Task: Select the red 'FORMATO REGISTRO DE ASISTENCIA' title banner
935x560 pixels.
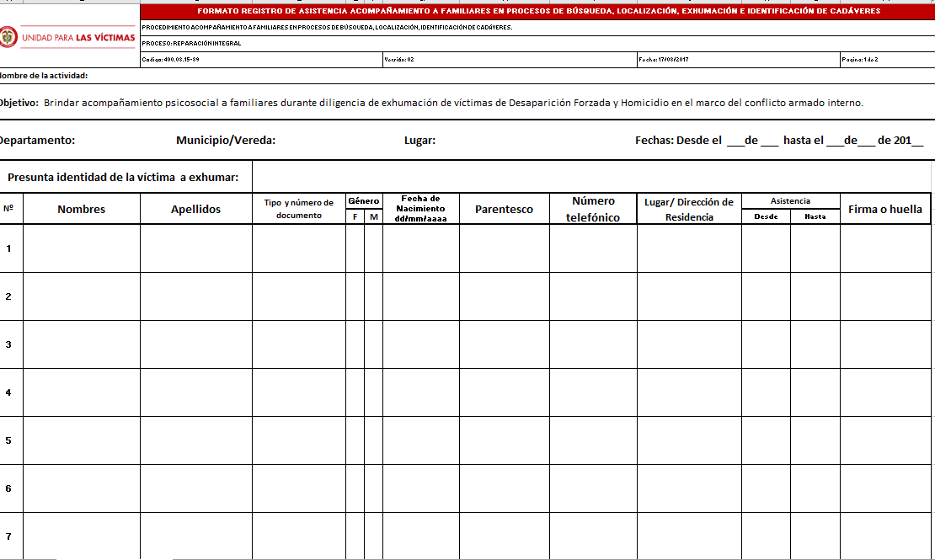Action: click(537, 11)
